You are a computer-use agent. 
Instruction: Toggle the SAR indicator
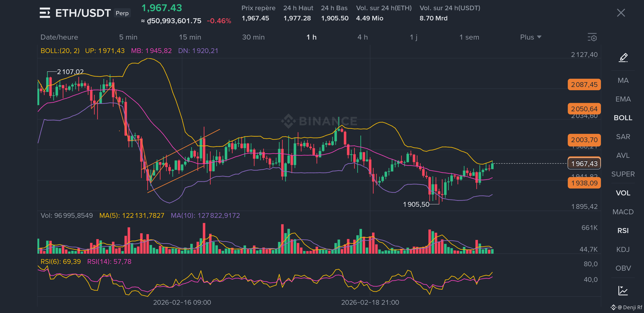pyautogui.click(x=623, y=137)
